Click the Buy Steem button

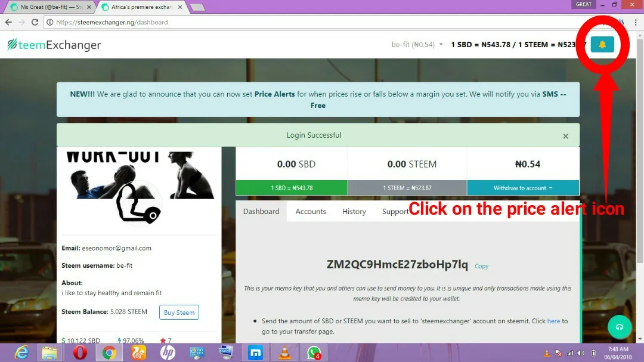click(x=179, y=313)
